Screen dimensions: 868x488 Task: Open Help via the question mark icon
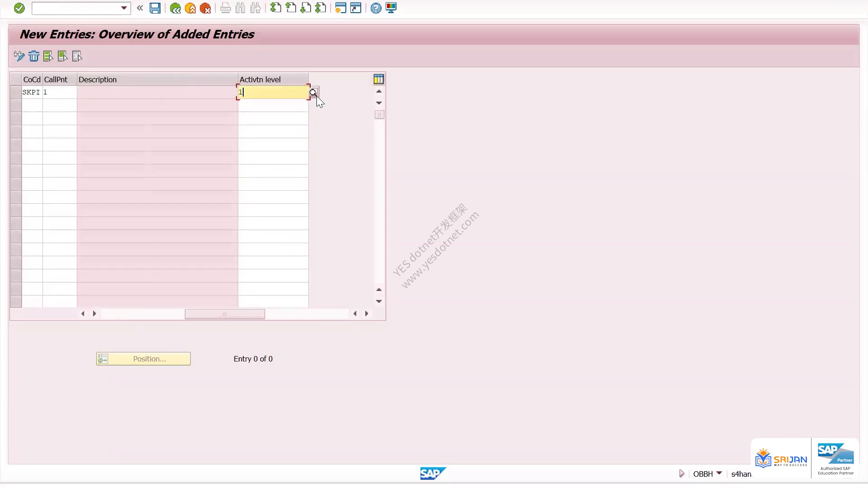pos(376,8)
